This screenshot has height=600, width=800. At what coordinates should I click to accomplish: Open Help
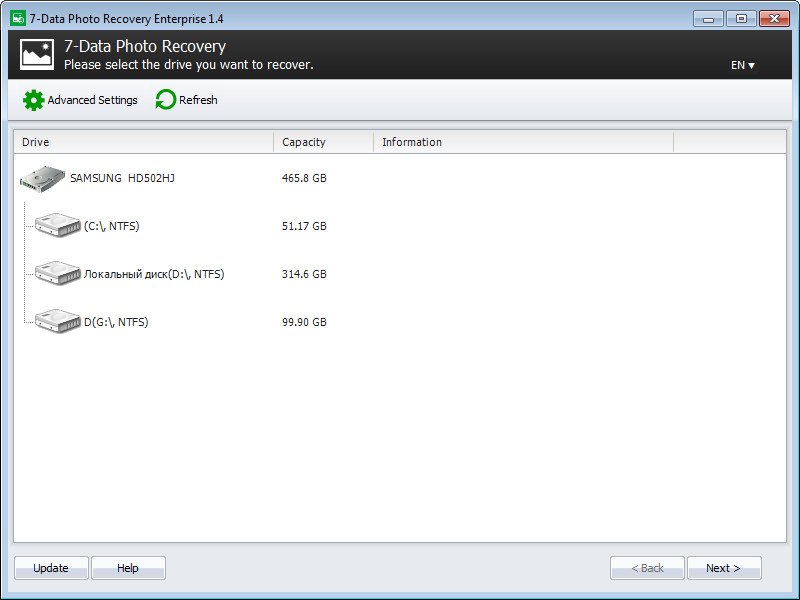coord(128,568)
